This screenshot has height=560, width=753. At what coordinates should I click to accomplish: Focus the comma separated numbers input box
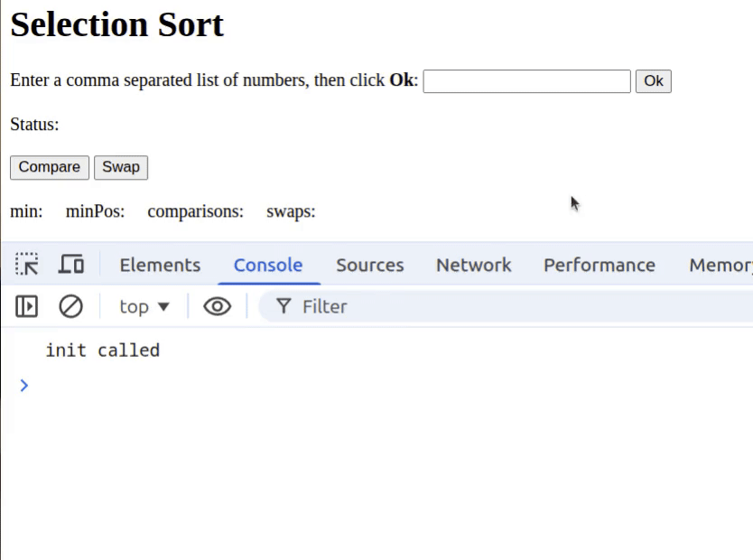pos(526,81)
